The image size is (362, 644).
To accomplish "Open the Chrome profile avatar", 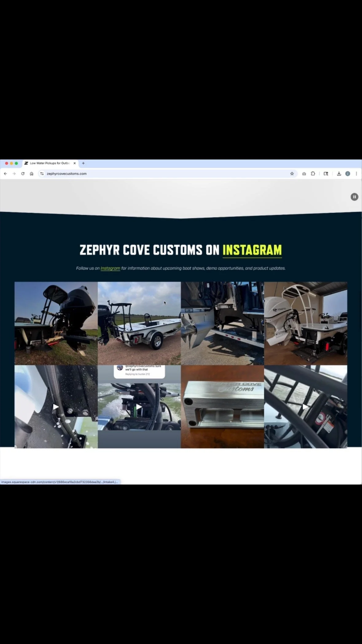I will tap(348, 174).
